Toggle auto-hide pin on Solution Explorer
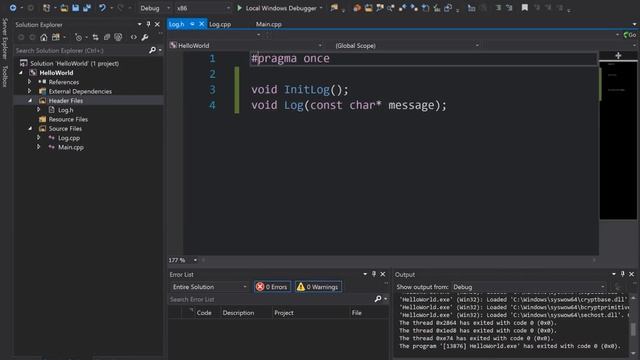 148,24
